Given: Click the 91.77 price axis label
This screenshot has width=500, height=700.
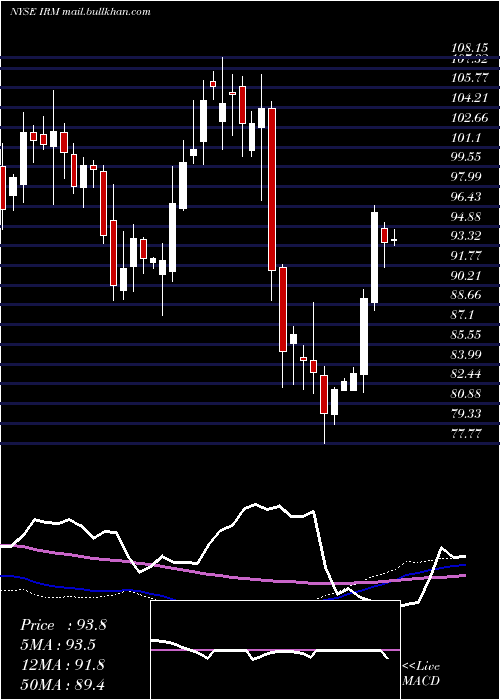Looking at the screenshot, I should pyautogui.click(x=467, y=256).
